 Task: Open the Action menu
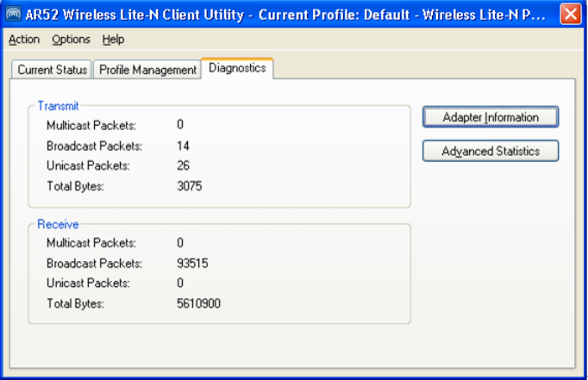24,40
